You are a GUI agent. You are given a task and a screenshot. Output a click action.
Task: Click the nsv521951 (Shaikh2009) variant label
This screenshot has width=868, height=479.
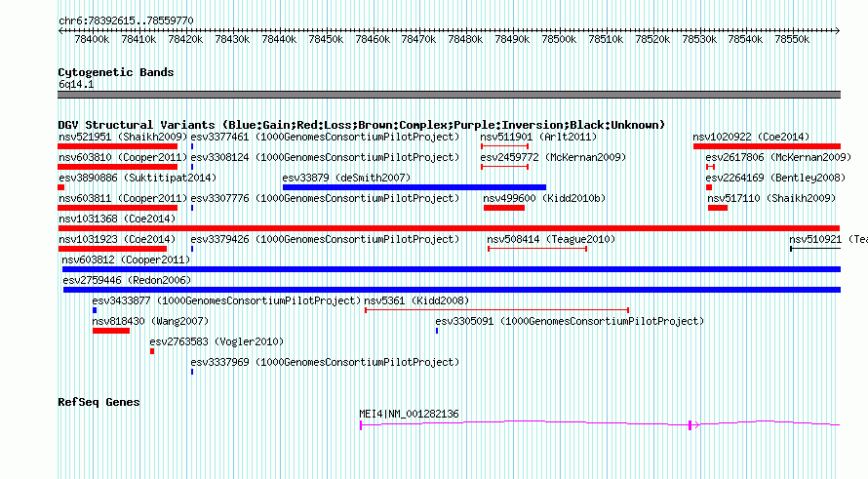click(x=123, y=137)
